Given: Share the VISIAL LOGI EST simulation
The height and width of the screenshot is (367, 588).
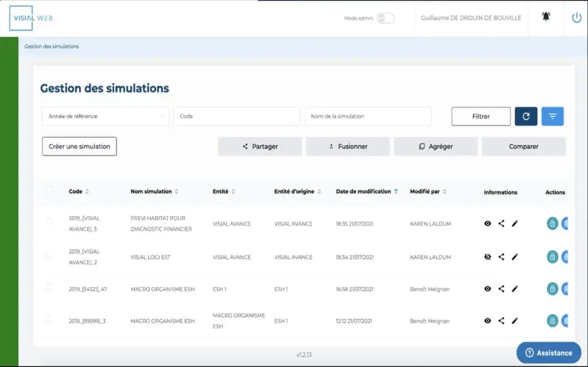Looking at the screenshot, I should 501,257.
